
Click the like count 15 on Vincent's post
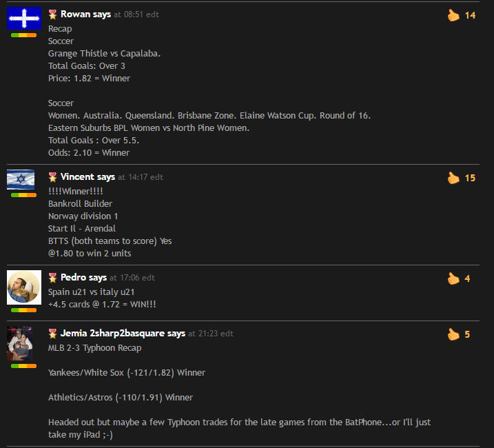click(470, 178)
